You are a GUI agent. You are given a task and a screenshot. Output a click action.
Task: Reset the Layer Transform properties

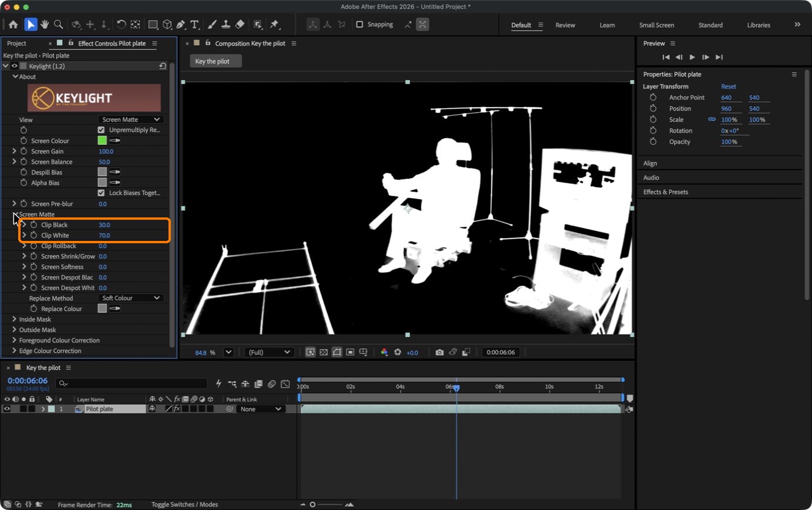click(x=728, y=86)
